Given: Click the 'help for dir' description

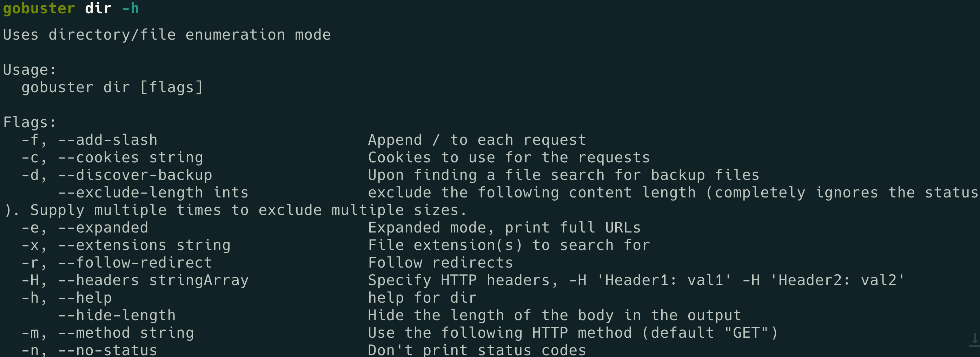Looking at the screenshot, I should (x=422, y=298).
